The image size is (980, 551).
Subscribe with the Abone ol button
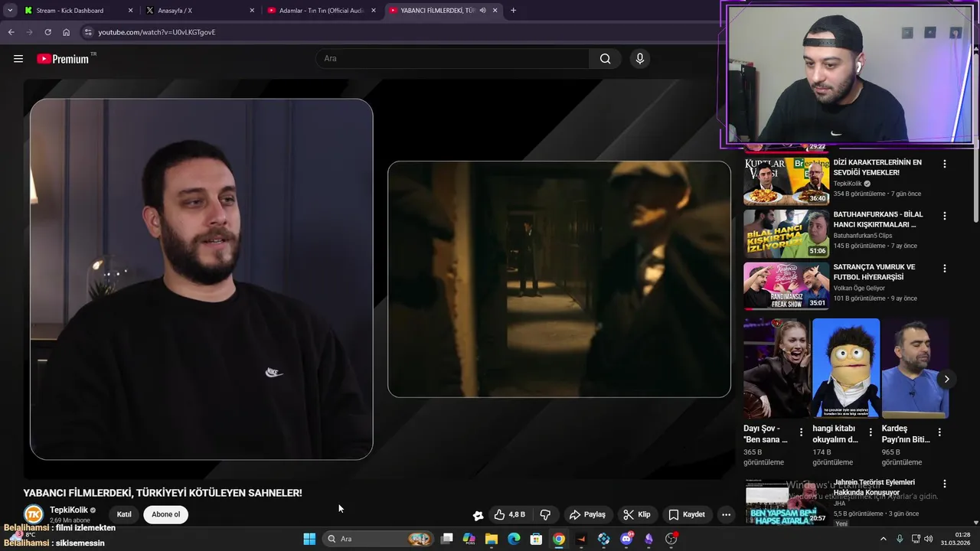165,514
